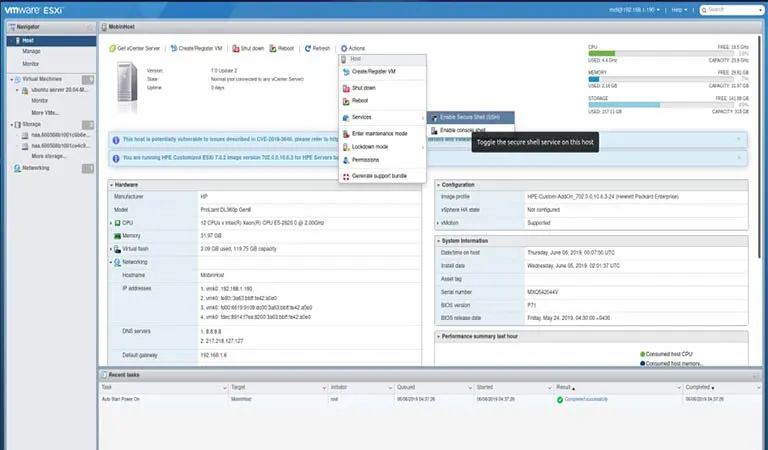Viewport: 768px width, 450px height.
Task: Refresh the host view
Action: pos(317,48)
